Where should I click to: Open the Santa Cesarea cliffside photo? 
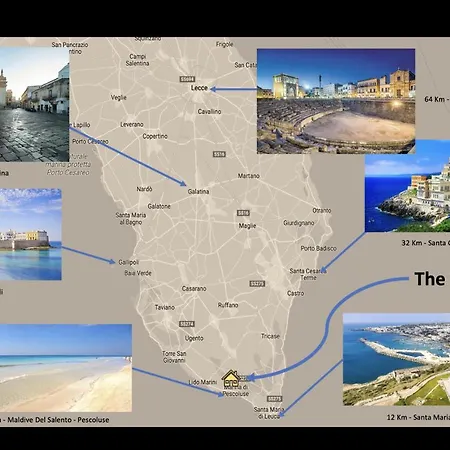407,186
